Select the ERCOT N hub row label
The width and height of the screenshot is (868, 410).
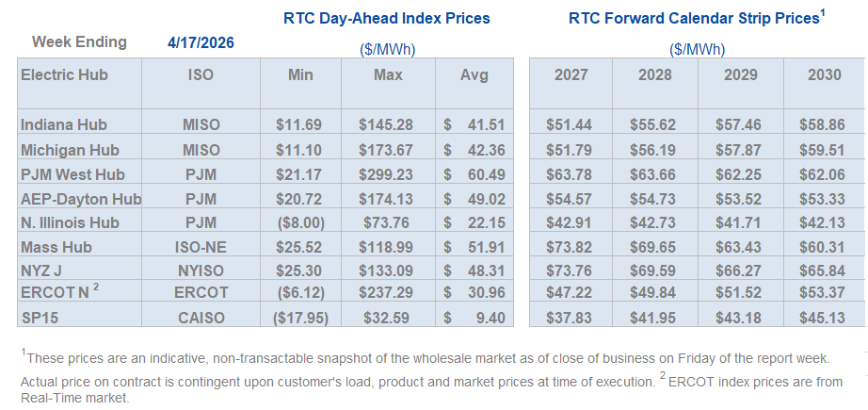(x=59, y=293)
